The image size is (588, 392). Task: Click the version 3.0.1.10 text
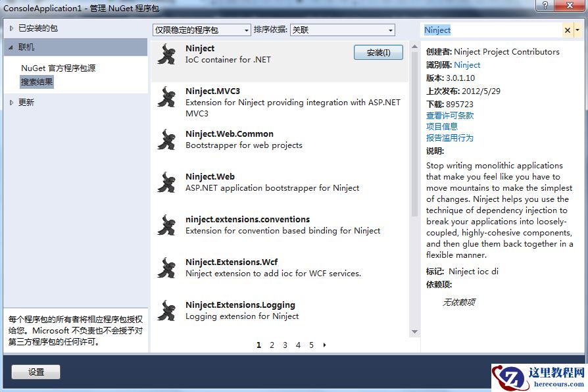[460, 78]
